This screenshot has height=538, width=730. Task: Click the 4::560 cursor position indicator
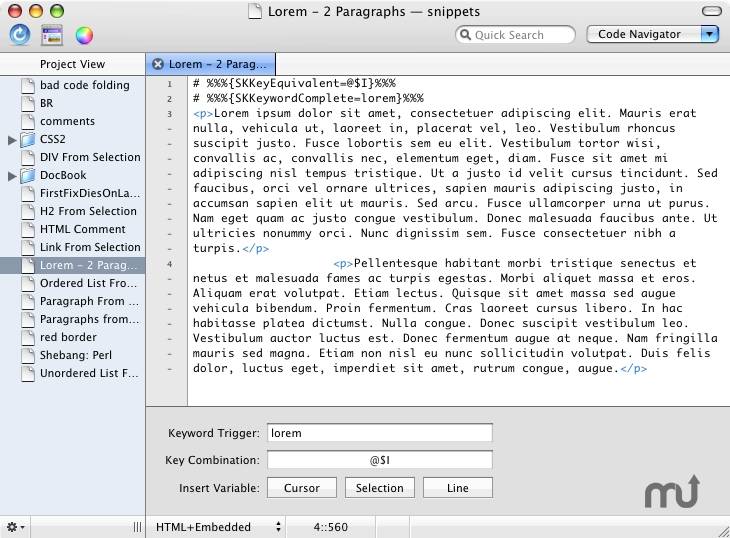point(331,527)
